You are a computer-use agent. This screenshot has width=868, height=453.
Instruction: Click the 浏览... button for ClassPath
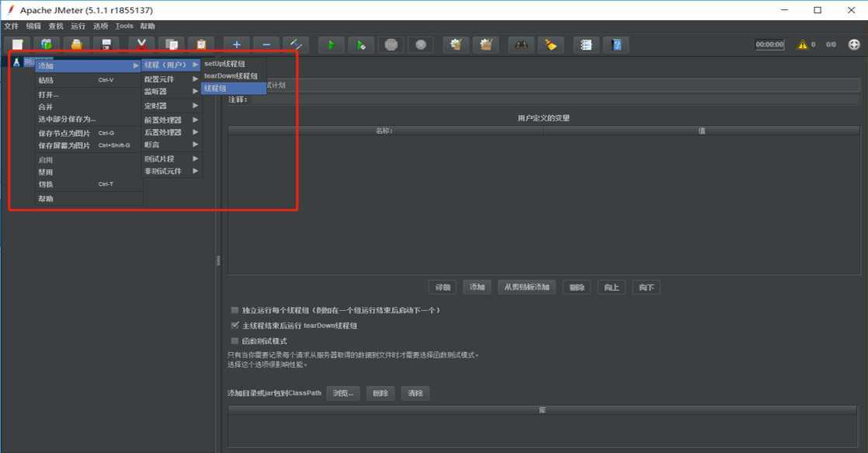click(x=343, y=393)
